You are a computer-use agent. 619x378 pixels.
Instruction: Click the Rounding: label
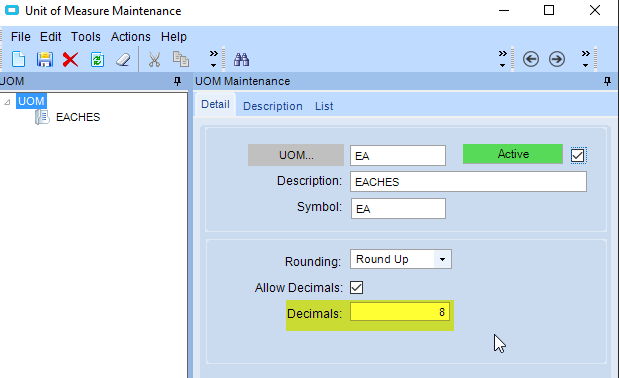click(313, 261)
